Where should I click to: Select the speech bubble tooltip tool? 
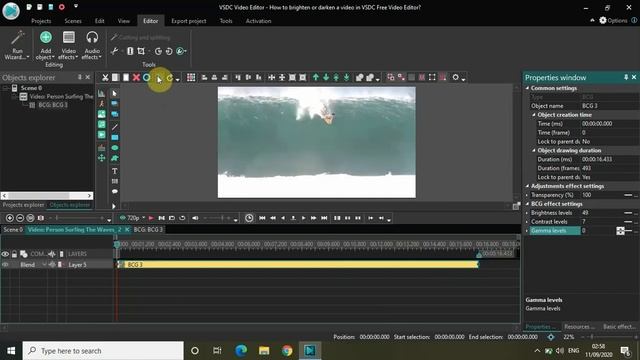pos(115,191)
